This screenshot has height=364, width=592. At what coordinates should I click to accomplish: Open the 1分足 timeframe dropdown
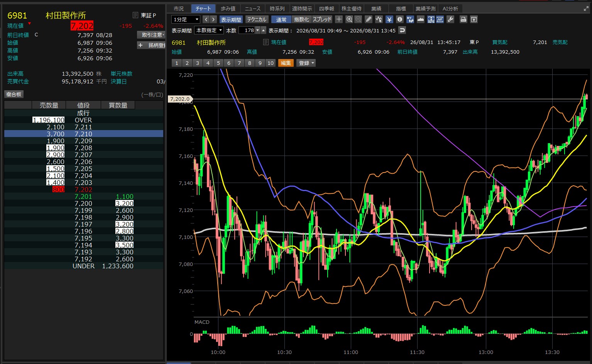click(186, 19)
